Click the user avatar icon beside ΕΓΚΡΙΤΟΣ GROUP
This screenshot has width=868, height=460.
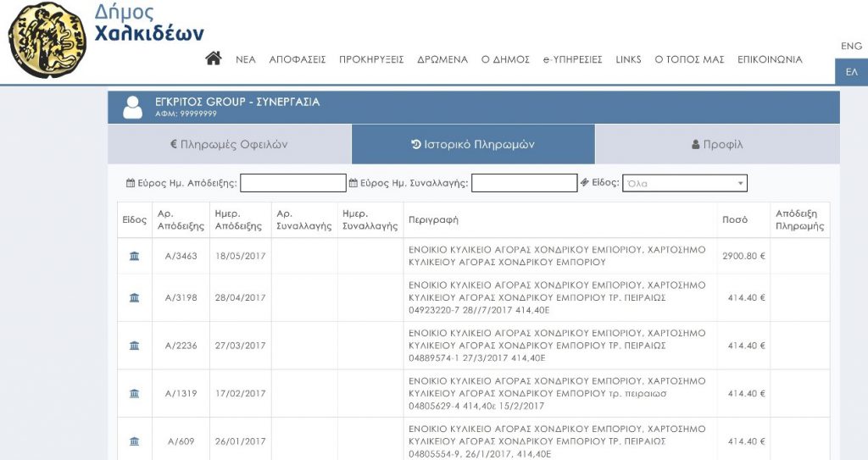tap(133, 107)
